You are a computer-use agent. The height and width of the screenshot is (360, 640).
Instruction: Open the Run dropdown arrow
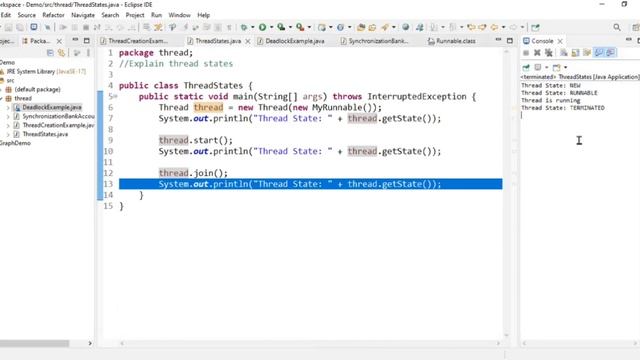tap(271, 27)
